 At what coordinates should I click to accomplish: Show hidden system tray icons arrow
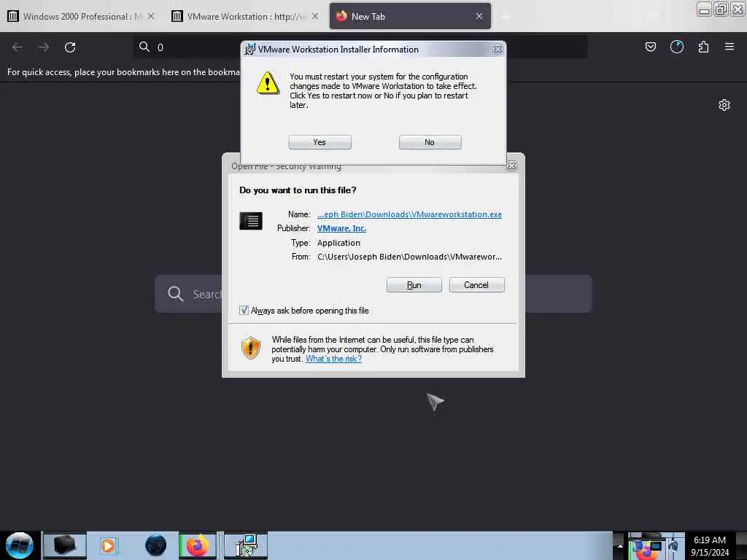(x=620, y=545)
